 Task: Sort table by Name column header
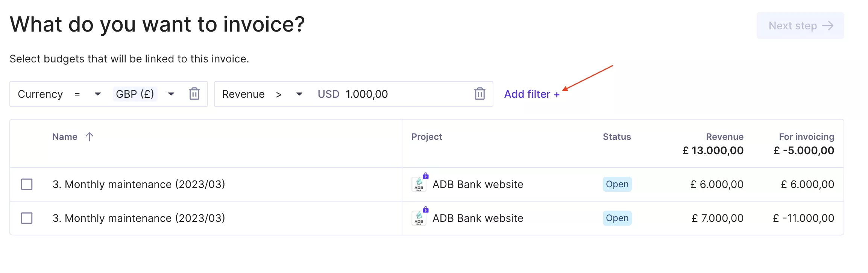[x=65, y=136]
